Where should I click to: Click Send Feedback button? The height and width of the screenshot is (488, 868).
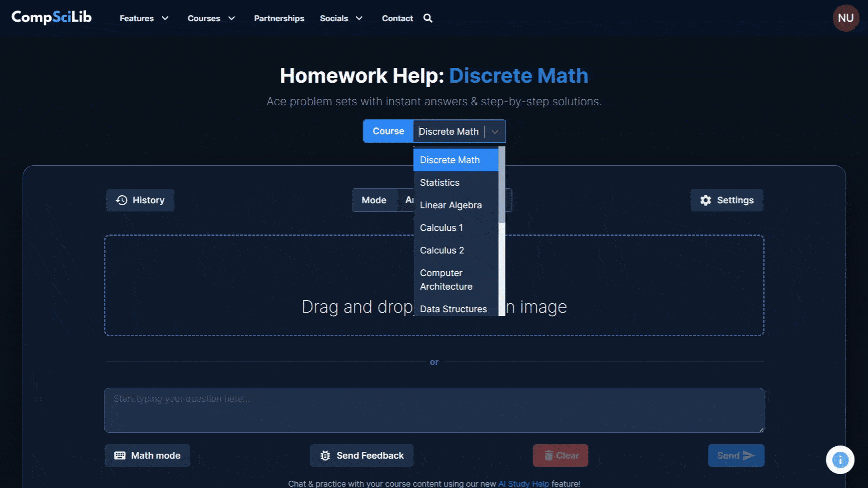(362, 455)
